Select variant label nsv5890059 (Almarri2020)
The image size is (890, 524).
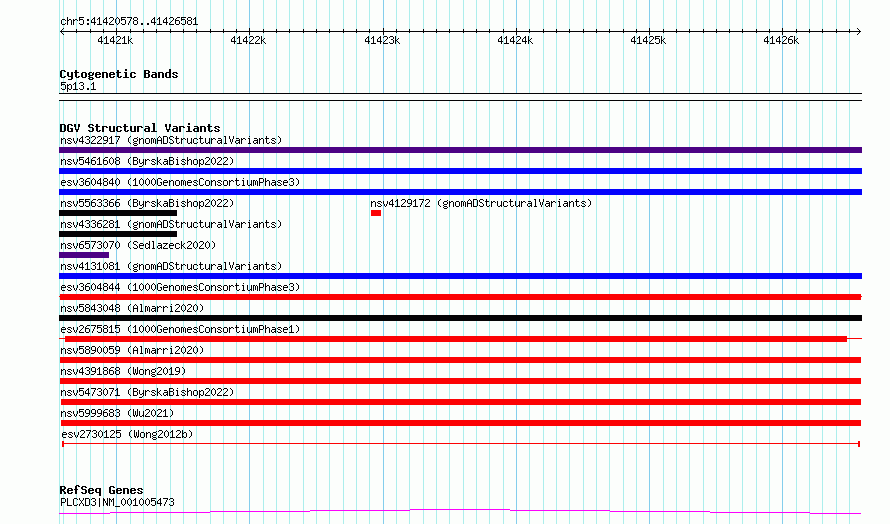(x=132, y=350)
